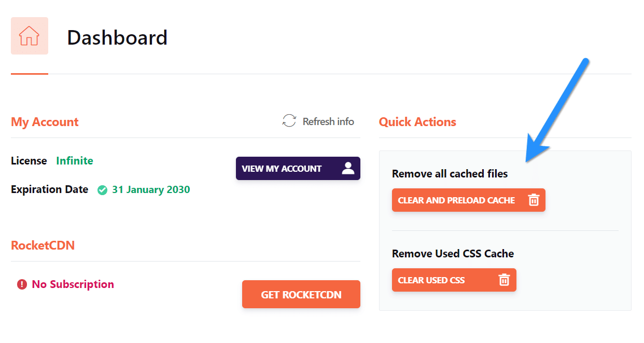Click the Remove all cached files label
644x343 pixels.
pos(450,173)
